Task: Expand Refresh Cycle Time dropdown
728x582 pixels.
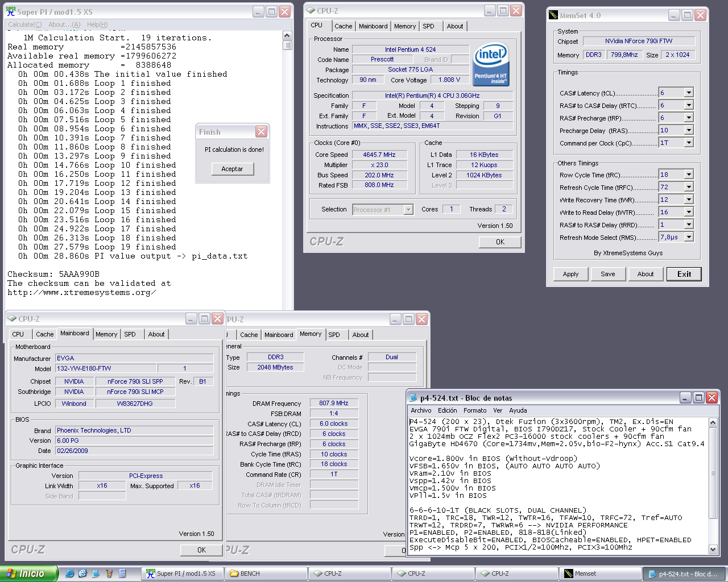Action: coord(689,187)
